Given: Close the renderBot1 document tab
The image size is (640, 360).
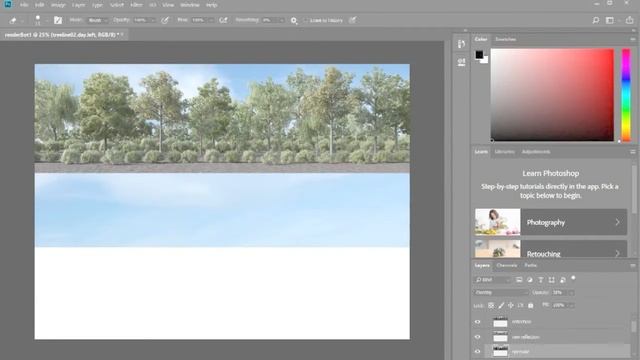Looking at the screenshot, I should [x=122, y=35].
